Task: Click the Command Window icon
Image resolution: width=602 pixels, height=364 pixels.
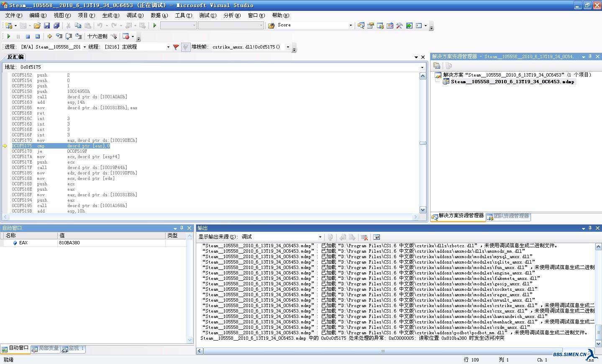Action: pos(419,26)
